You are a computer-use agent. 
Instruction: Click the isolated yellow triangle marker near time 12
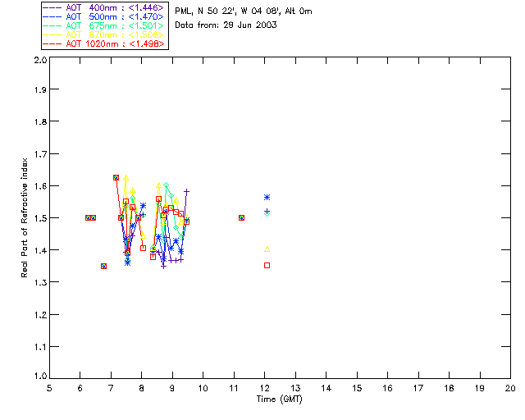point(267,249)
